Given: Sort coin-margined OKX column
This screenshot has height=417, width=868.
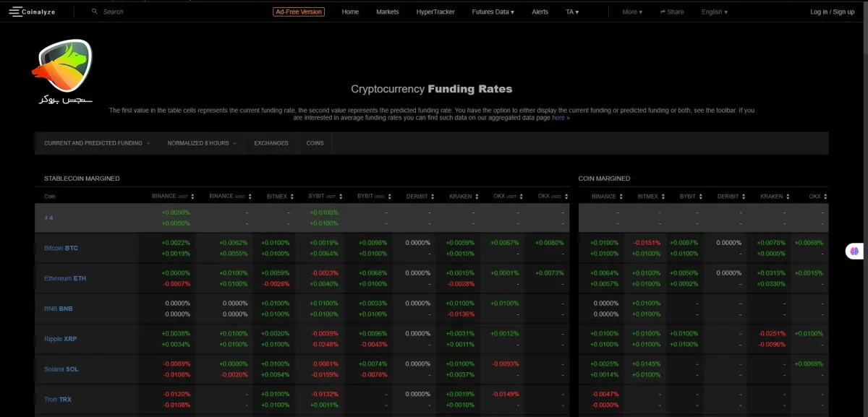Looking at the screenshot, I should point(818,196).
